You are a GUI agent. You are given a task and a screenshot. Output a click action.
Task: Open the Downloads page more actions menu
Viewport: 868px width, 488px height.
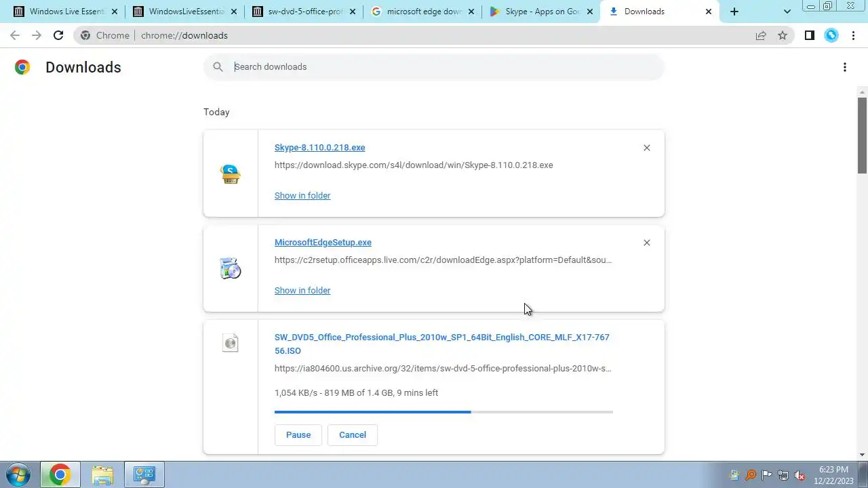point(845,67)
